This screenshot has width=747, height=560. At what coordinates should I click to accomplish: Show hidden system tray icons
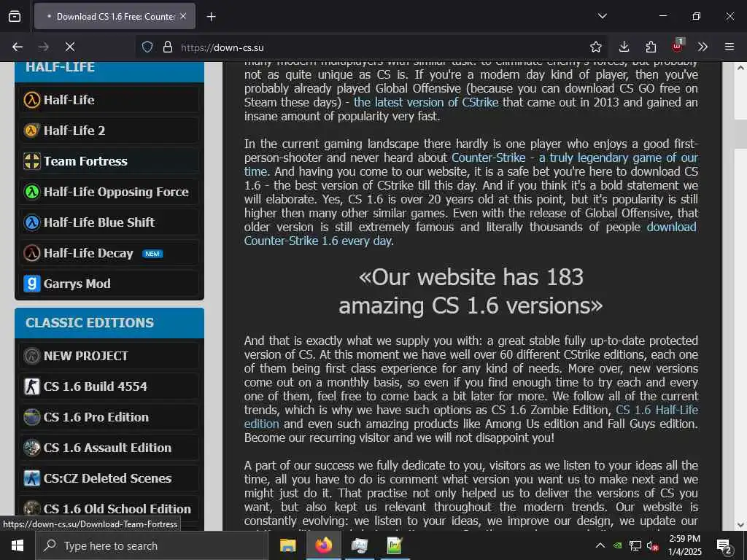click(x=600, y=545)
